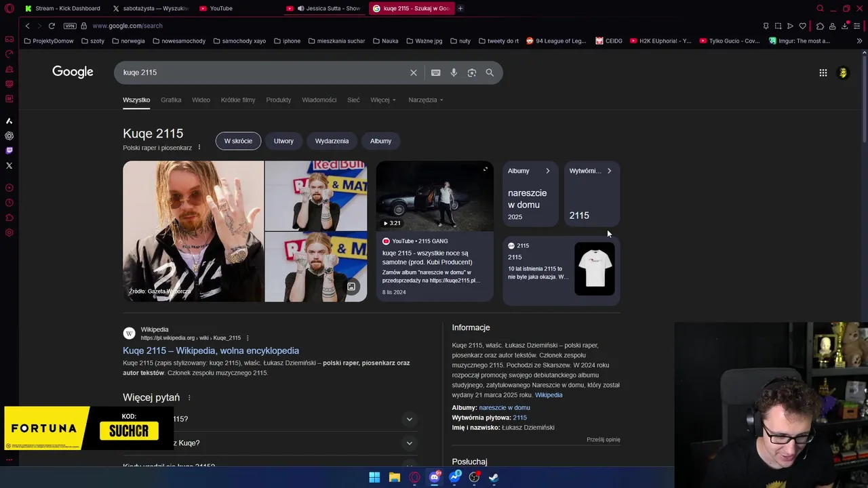
Task: Search tabs with the top magnifier icon
Action: pos(820,8)
